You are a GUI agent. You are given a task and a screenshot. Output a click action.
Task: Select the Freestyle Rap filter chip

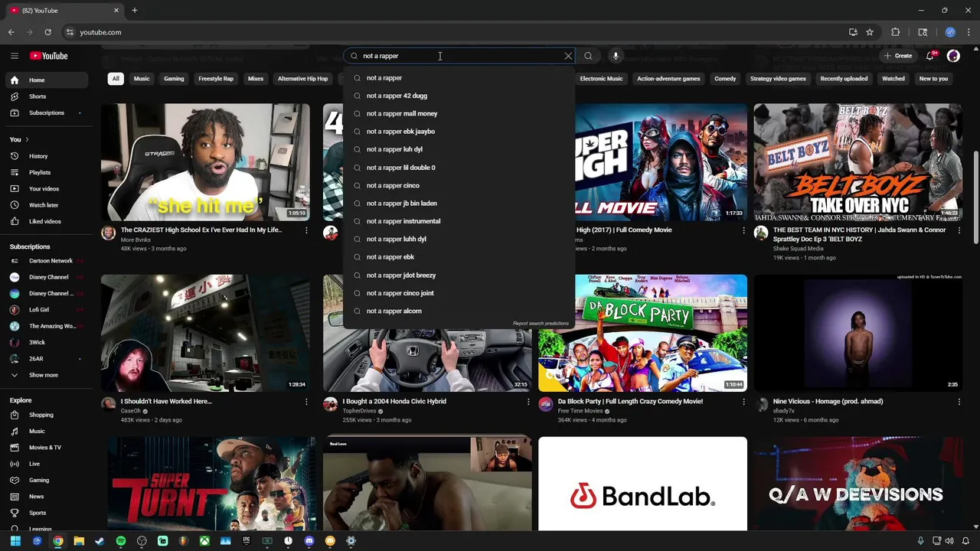(x=216, y=79)
